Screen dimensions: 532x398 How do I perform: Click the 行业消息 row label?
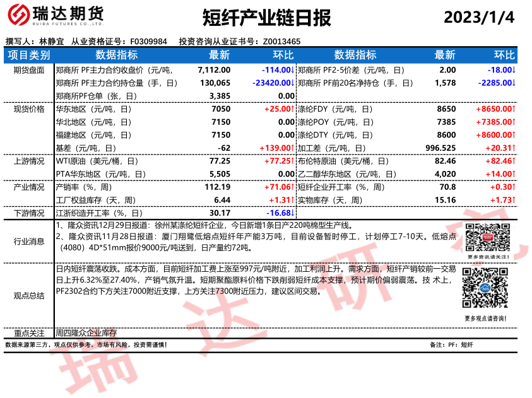pyautogui.click(x=28, y=240)
